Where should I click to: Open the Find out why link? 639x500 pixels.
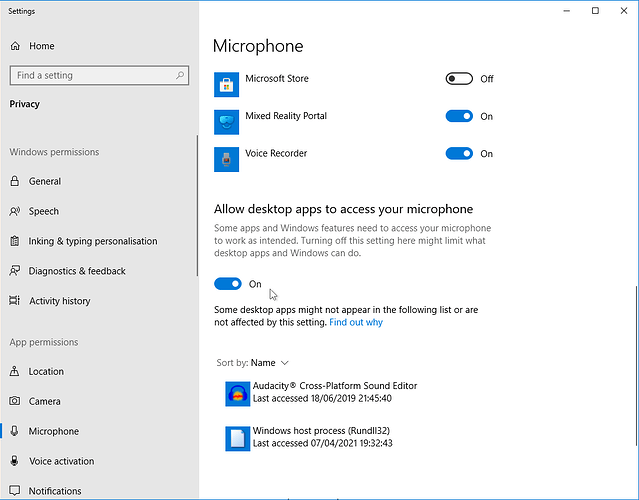click(356, 323)
